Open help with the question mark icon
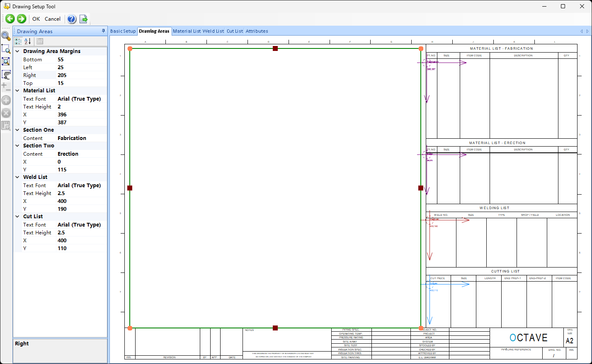This screenshot has width=592, height=364. [x=72, y=19]
